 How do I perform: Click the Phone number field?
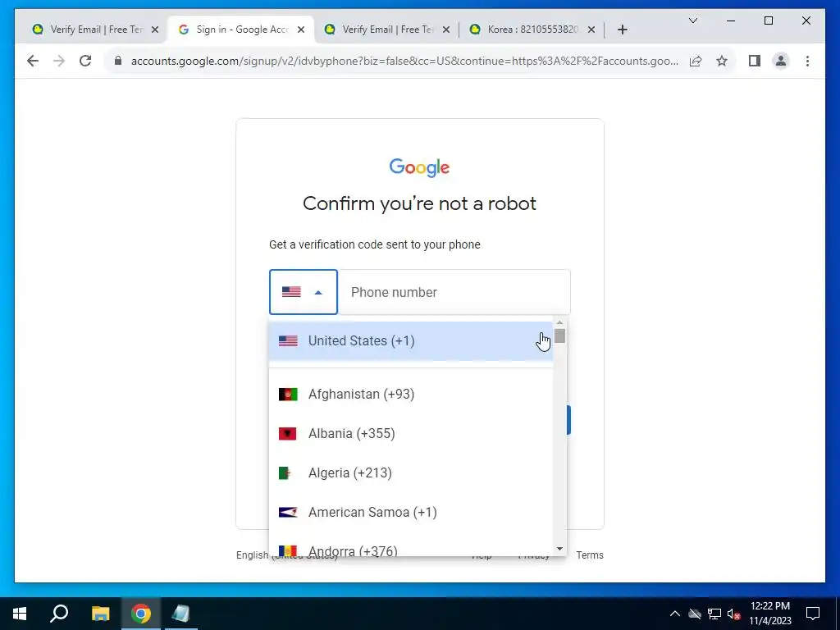pos(454,292)
